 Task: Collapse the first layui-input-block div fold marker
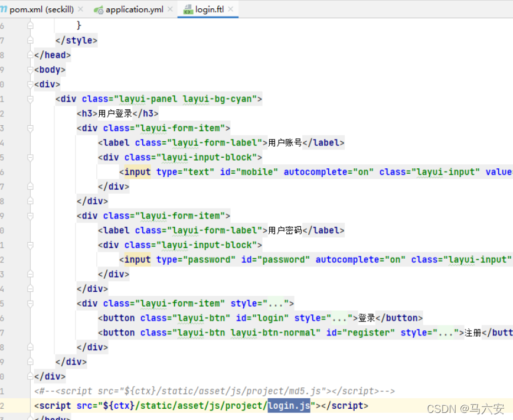tap(31, 158)
